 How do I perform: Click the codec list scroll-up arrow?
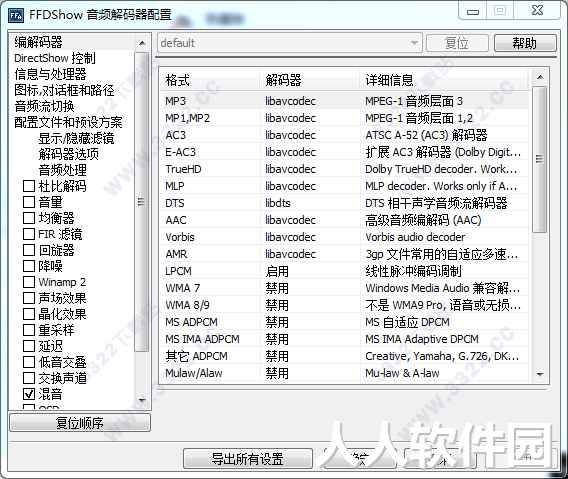tap(540, 77)
